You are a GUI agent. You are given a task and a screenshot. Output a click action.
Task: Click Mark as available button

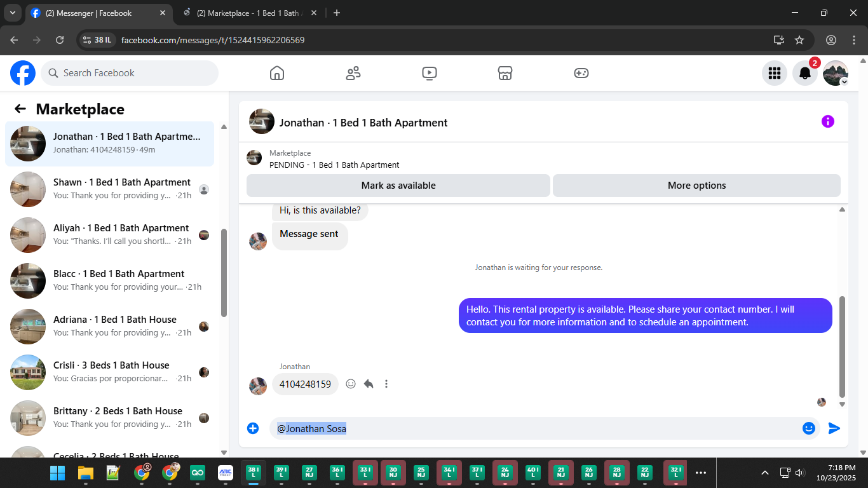pos(398,186)
